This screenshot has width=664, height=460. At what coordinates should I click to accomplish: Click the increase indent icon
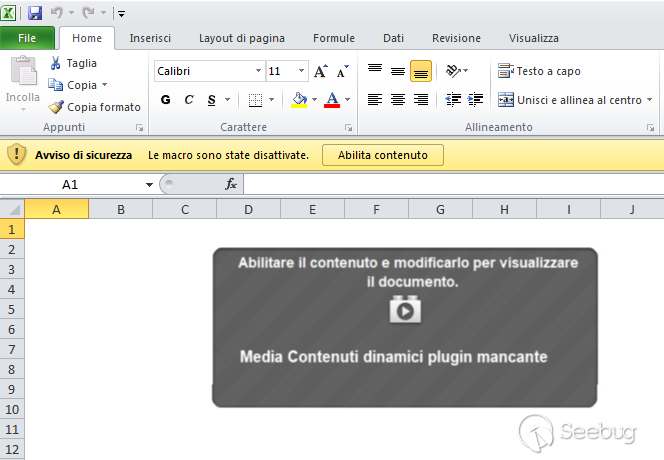pyautogui.click(x=475, y=99)
